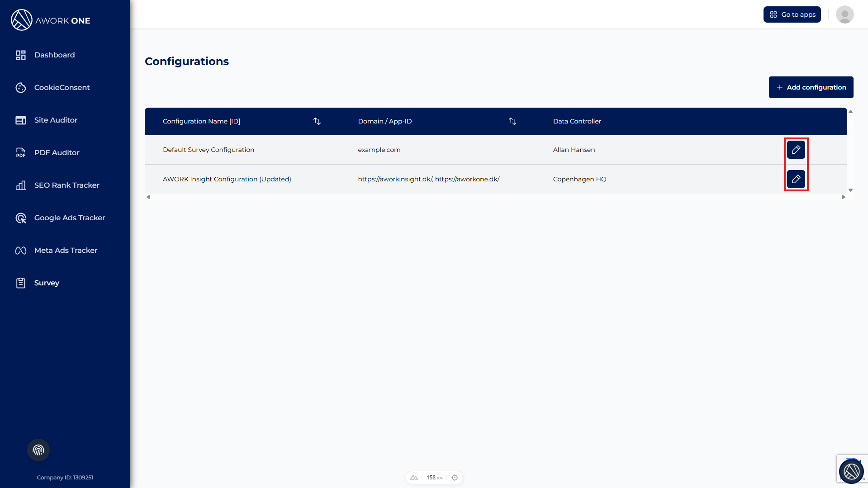
Task: Go to CookieConsent section
Action: point(62,87)
